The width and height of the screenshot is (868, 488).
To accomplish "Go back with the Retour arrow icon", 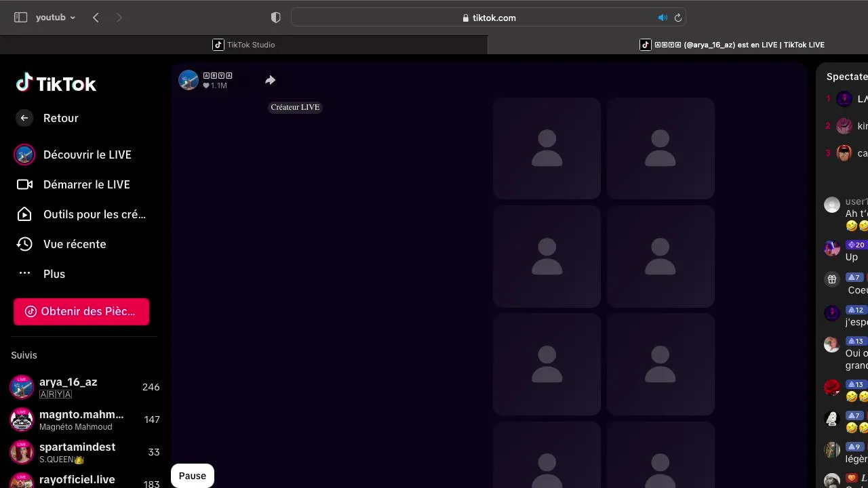I will [24, 118].
